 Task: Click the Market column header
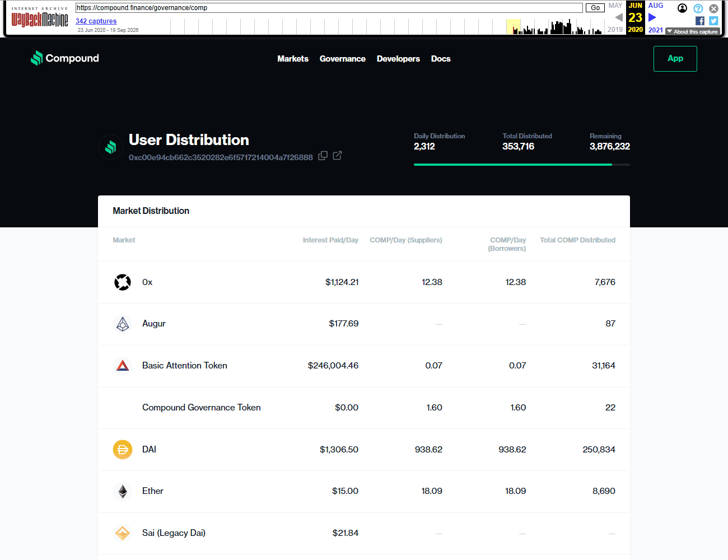tap(124, 240)
